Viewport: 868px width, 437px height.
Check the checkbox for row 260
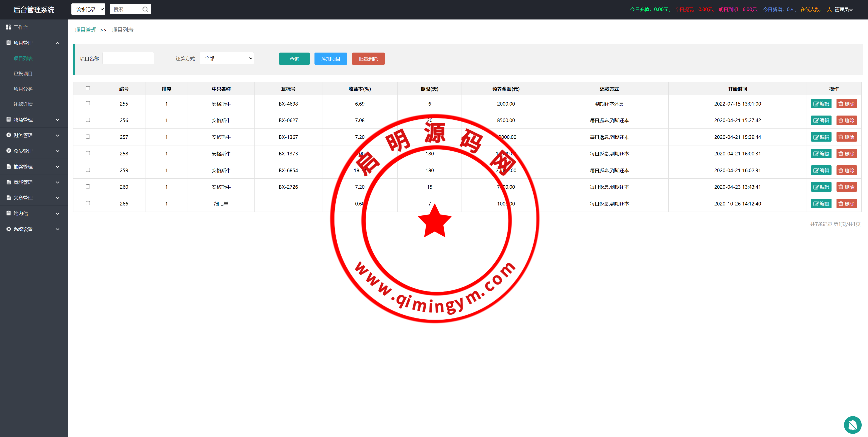88,187
